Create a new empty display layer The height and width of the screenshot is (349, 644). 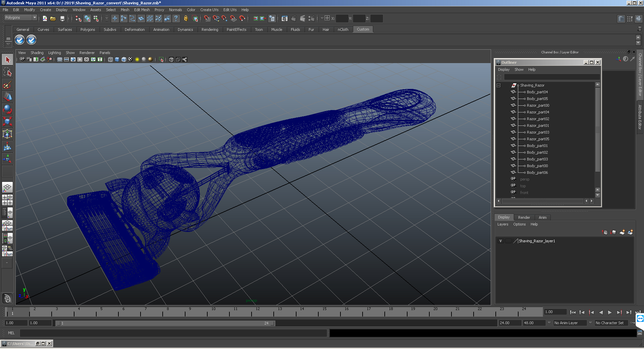point(622,232)
